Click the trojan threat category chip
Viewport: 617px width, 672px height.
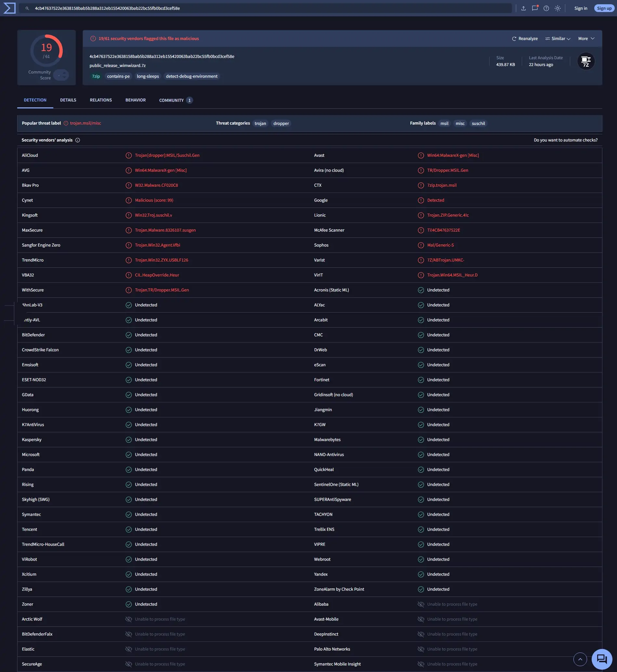click(260, 124)
